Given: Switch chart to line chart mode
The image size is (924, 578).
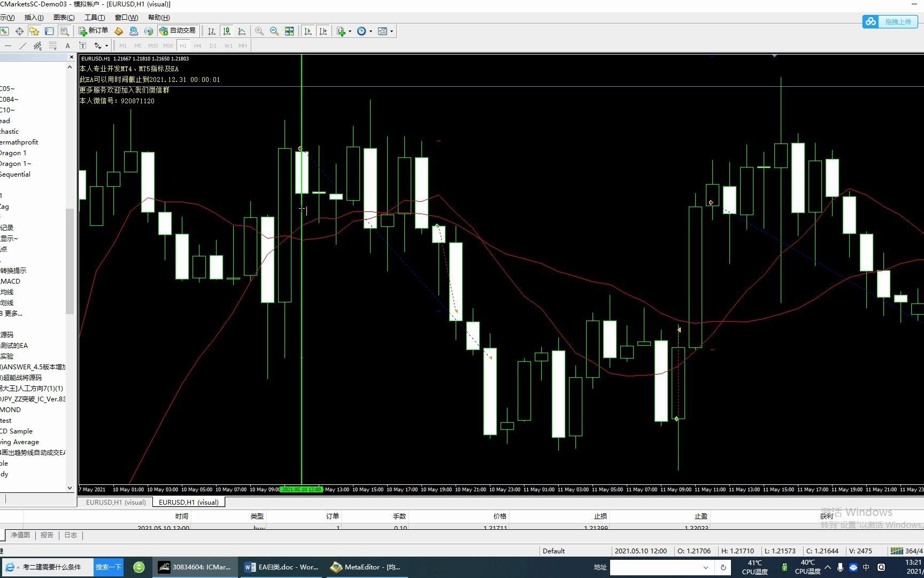Looking at the screenshot, I should [242, 31].
